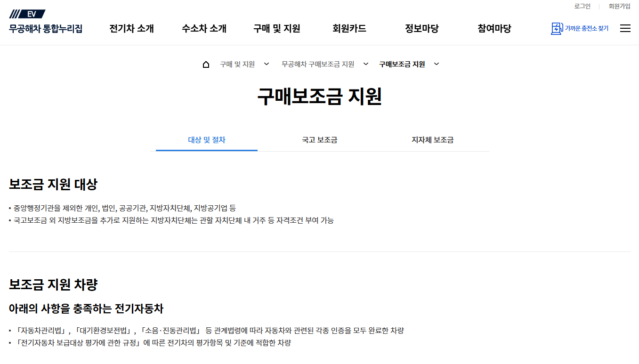639x364 pixels.
Task: Click the 회원가입 link
Action: pyautogui.click(x=619, y=6)
